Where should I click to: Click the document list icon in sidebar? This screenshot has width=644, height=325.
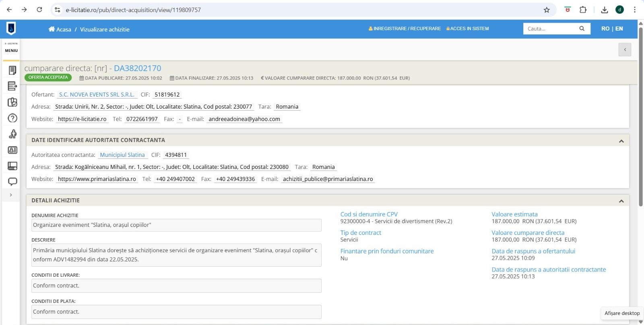[x=12, y=86]
